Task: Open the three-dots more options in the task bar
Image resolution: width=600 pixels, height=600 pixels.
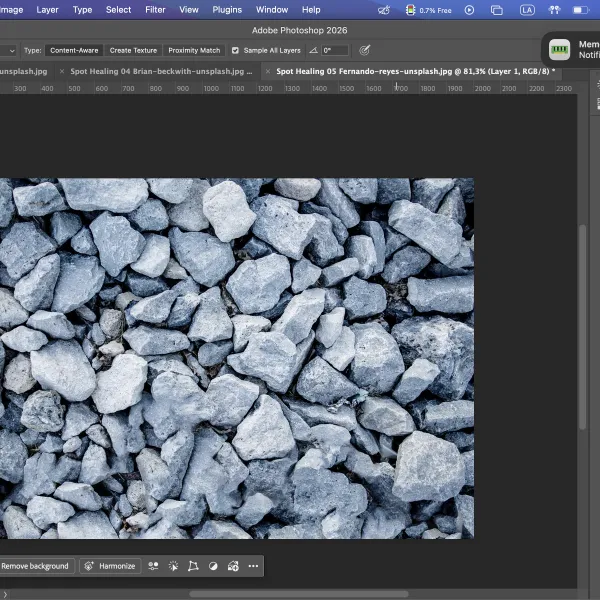Action: (x=253, y=566)
